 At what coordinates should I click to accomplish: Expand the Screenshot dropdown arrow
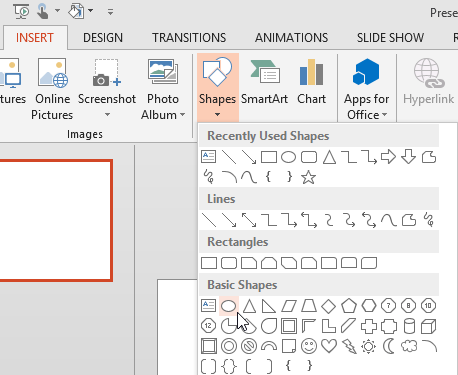pyautogui.click(x=107, y=115)
